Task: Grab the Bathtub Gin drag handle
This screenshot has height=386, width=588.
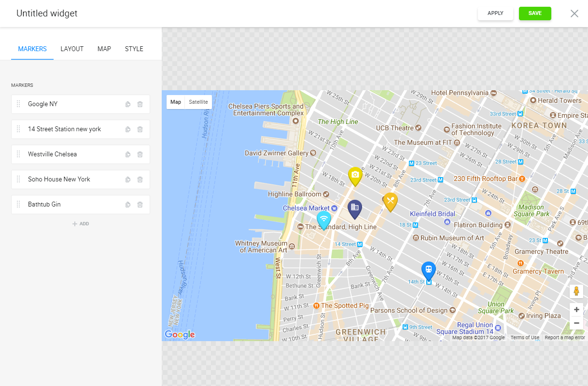Action: click(18, 204)
